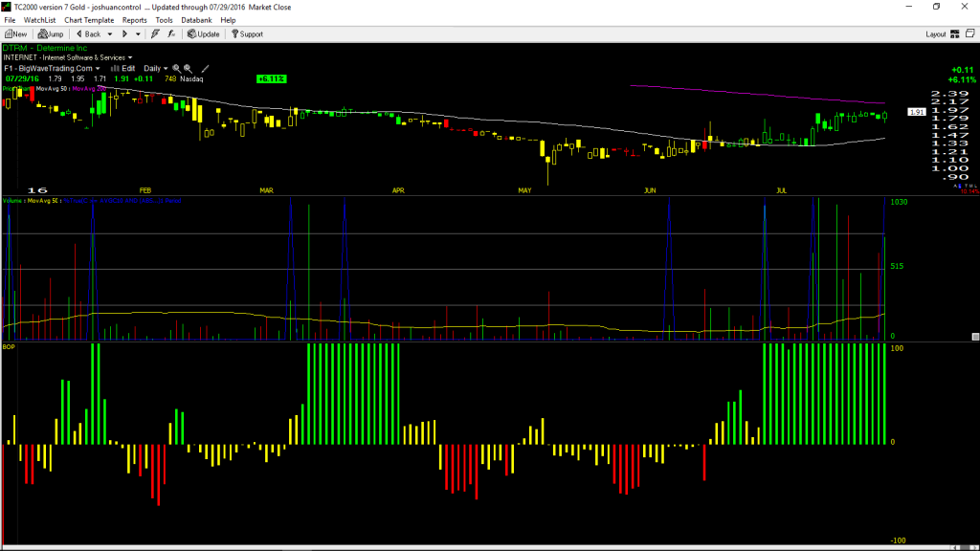Screen dimensions: 980x551
Task: Expand the Forward history dropdown arrow
Action: (x=138, y=34)
